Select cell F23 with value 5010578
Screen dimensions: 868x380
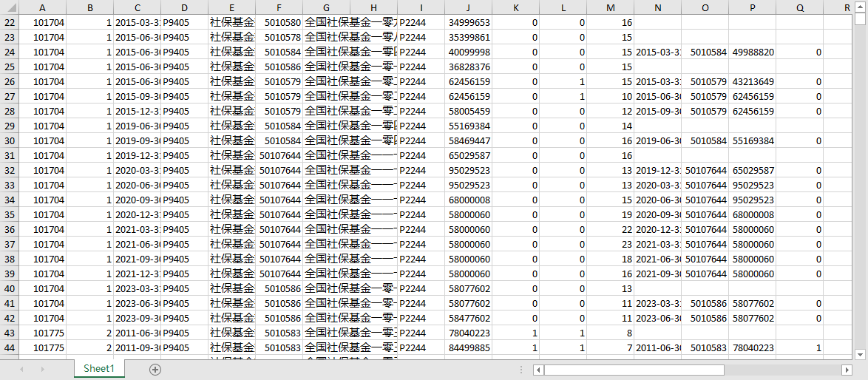[279, 38]
